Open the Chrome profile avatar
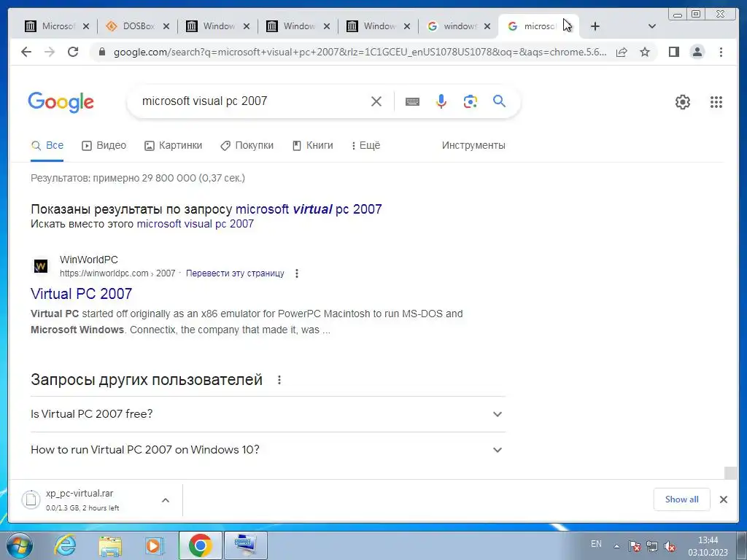The height and width of the screenshot is (560, 747). tap(697, 52)
